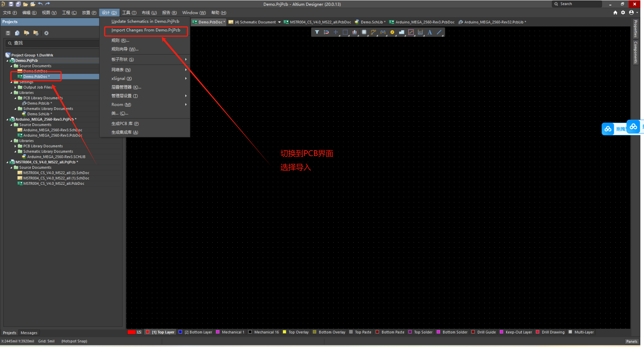The width and height of the screenshot is (644, 347).
Task: Select the Place String text tool
Action: (430, 32)
